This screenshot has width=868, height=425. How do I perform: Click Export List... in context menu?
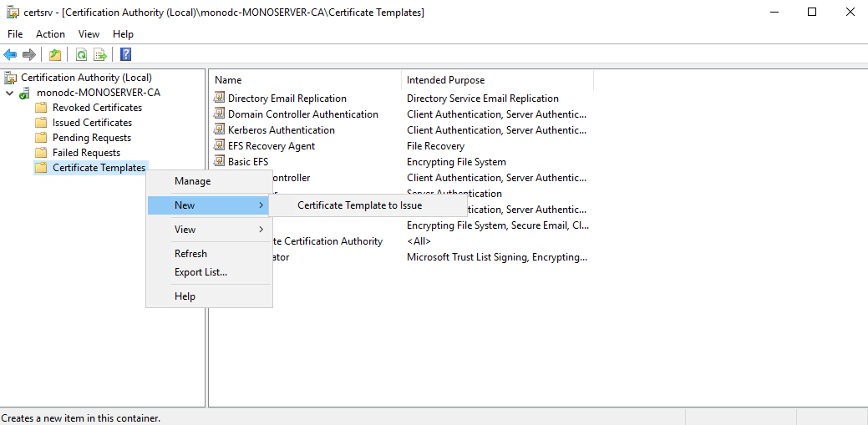pyautogui.click(x=201, y=272)
